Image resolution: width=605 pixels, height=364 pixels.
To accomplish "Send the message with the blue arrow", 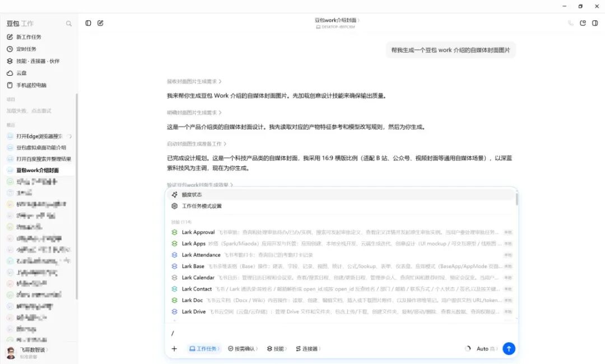I will click(x=509, y=348).
